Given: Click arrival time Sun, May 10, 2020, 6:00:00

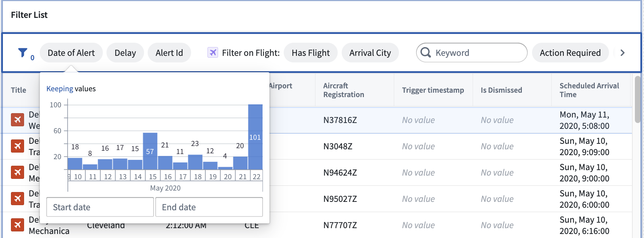Looking at the screenshot, I should (x=585, y=199).
